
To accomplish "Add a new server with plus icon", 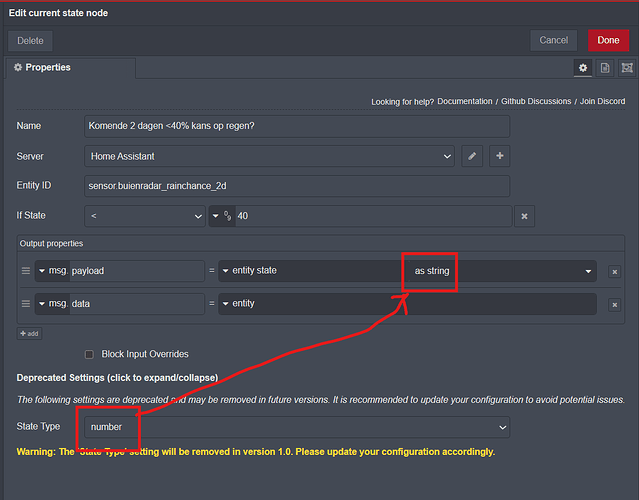I will coord(500,156).
